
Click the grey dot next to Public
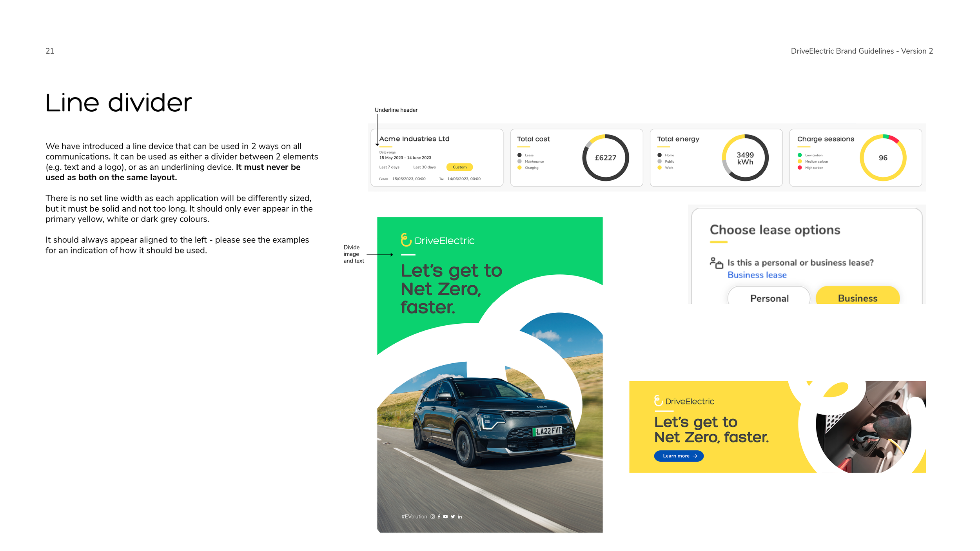pos(659,161)
